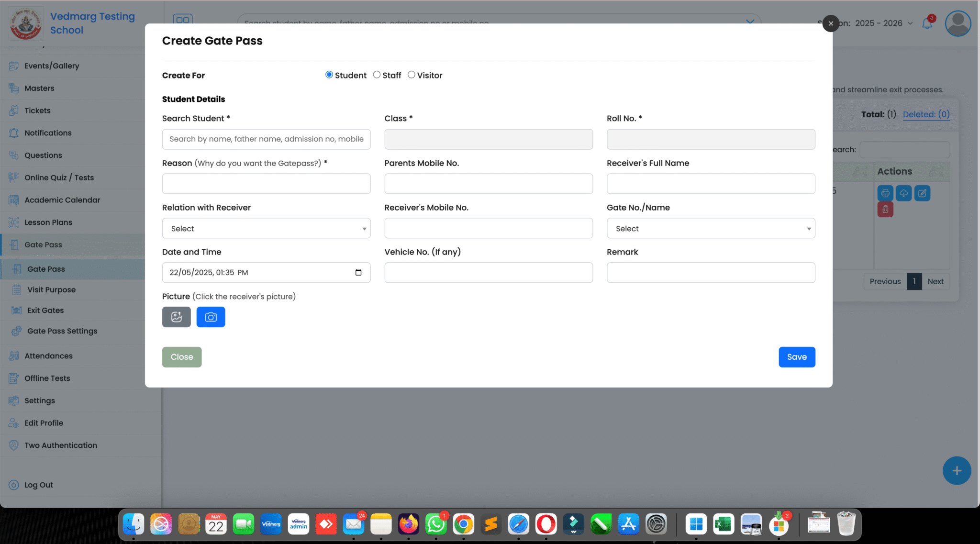Click the red delete gate pass icon

[885, 209]
